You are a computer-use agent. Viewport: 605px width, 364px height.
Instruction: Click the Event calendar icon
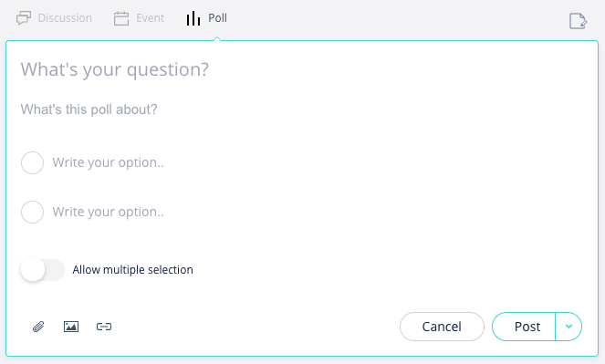click(121, 18)
